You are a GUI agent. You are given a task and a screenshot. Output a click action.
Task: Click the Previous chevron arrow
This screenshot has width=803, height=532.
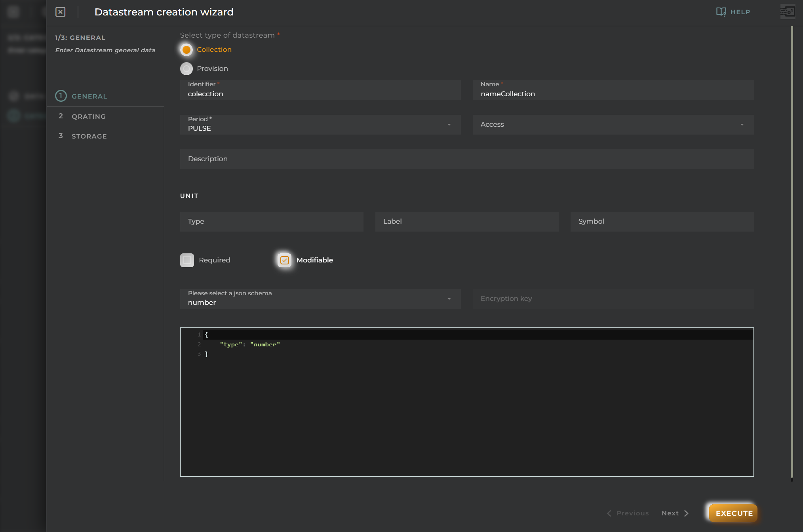(x=609, y=513)
